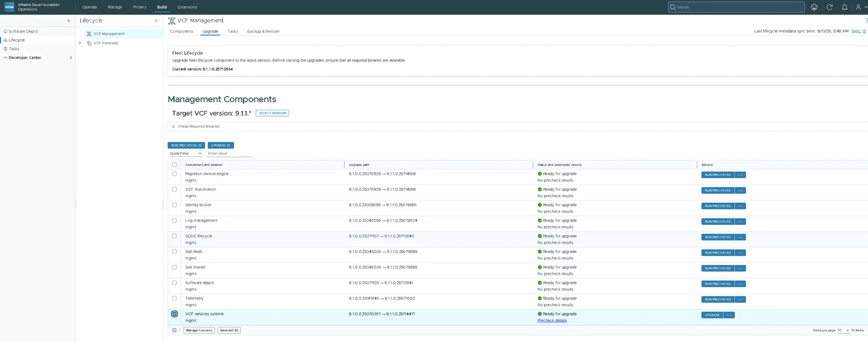Open the Operate menu
The image size is (868, 342).
click(90, 7)
